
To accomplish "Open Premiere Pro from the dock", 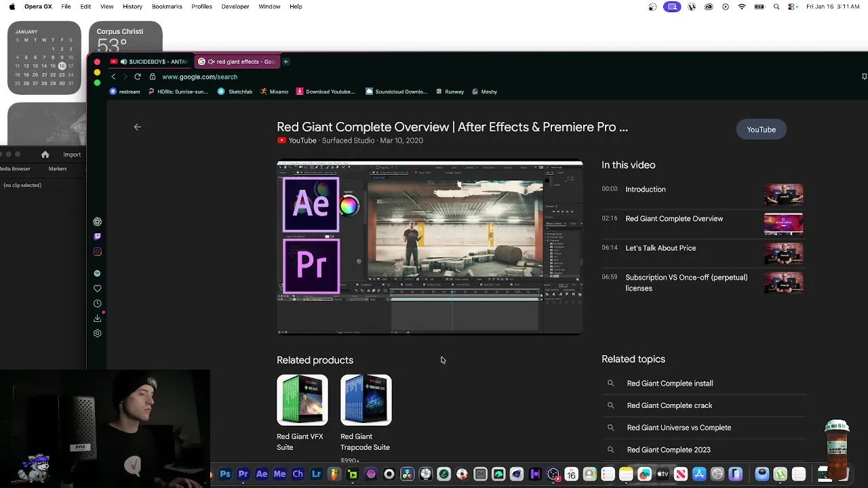I will coord(243,474).
